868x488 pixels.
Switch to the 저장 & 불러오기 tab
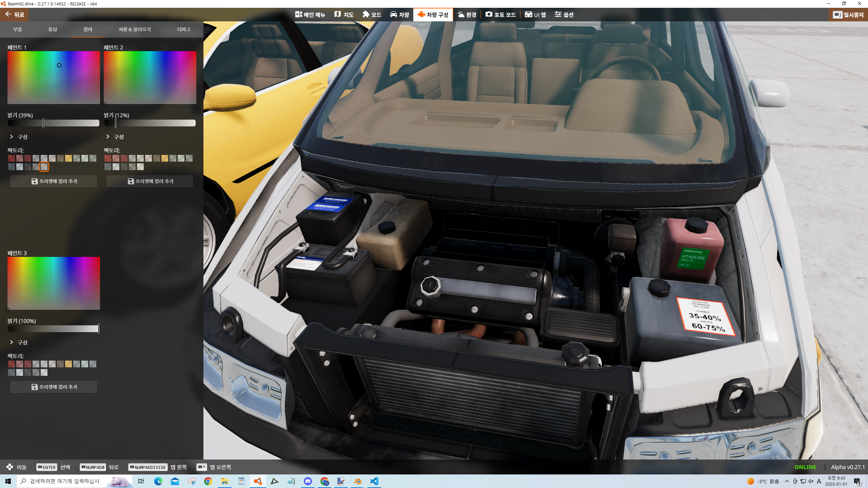[135, 29]
